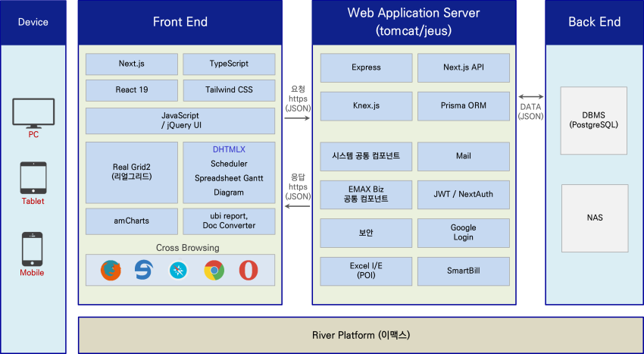
Task: Click the Safari compass icon
Action: [178, 270]
